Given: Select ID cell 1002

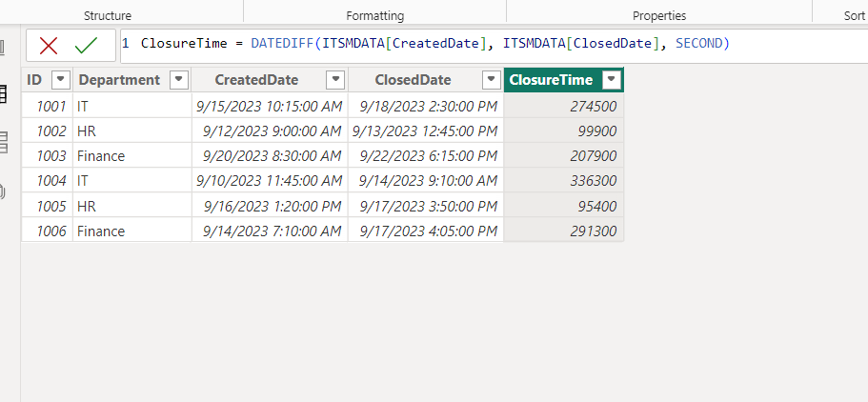Looking at the screenshot, I should pyautogui.click(x=47, y=131).
